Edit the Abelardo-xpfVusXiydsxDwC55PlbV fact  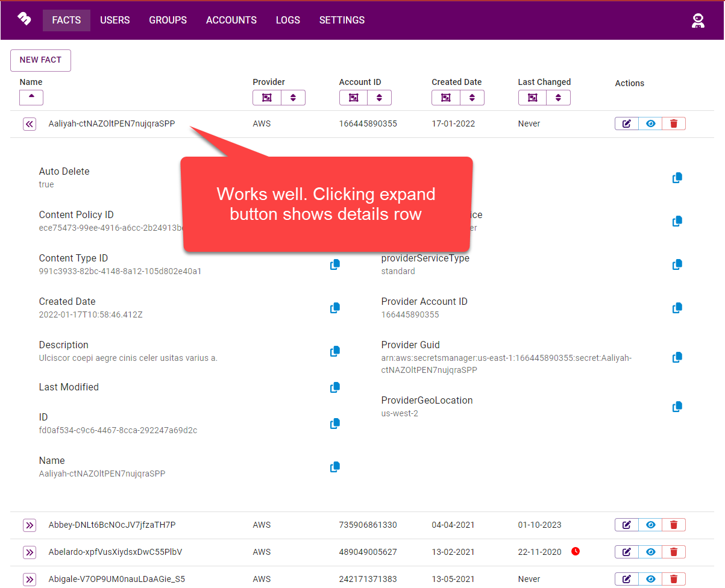627,552
